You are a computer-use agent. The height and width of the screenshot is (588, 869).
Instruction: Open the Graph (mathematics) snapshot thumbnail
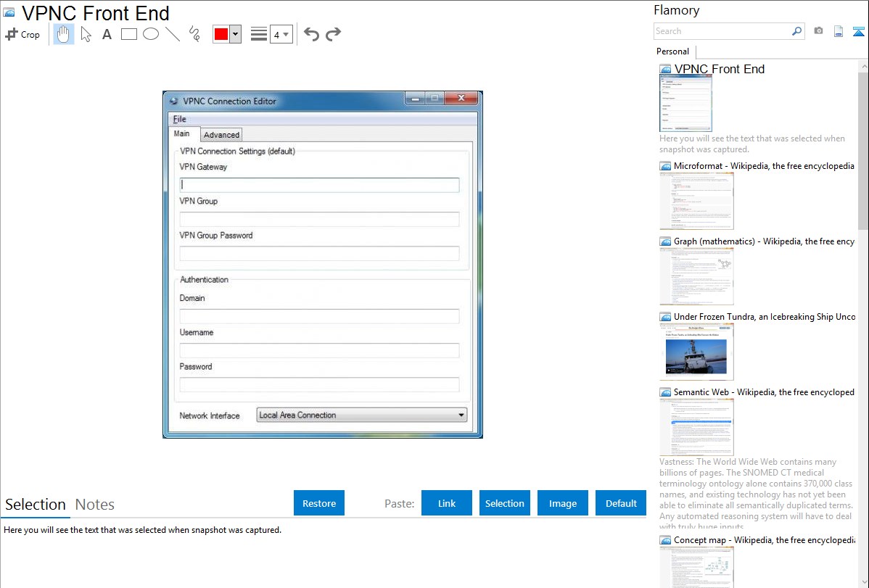(x=696, y=276)
